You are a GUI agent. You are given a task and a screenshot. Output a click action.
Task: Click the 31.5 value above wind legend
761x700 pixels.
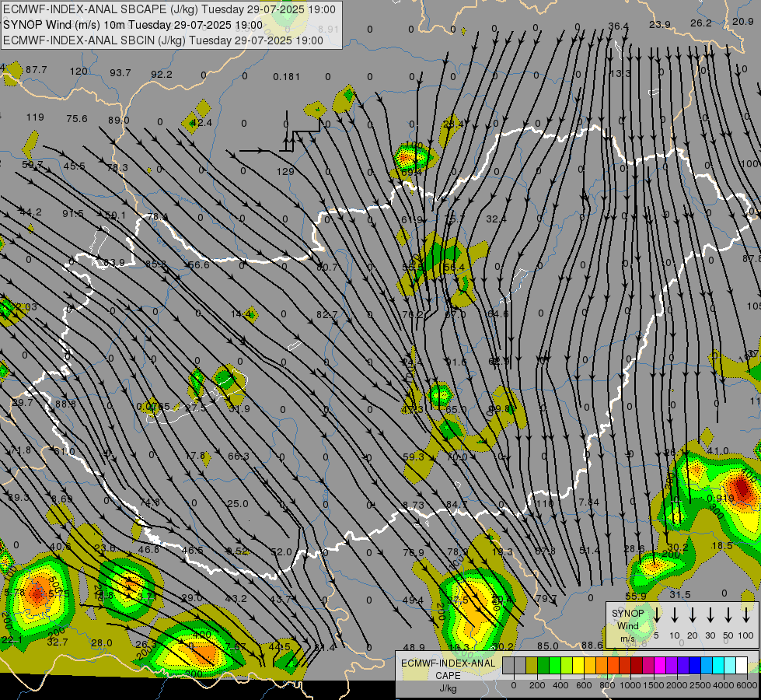click(x=680, y=594)
